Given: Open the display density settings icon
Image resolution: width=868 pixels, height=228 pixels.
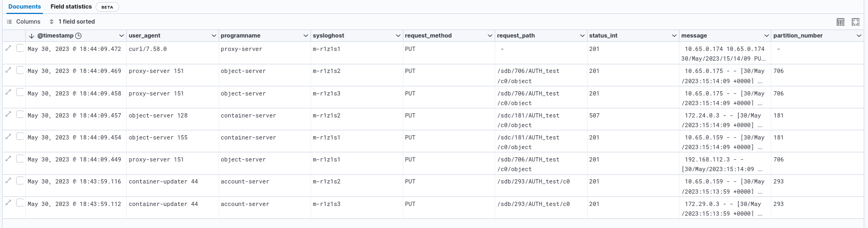Looking at the screenshot, I should coord(841,22).
